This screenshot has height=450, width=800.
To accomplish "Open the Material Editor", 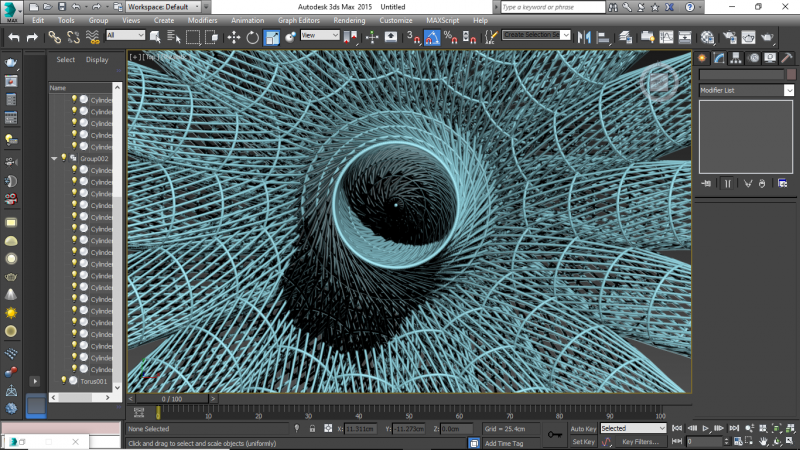I will (x=707, y=37).
